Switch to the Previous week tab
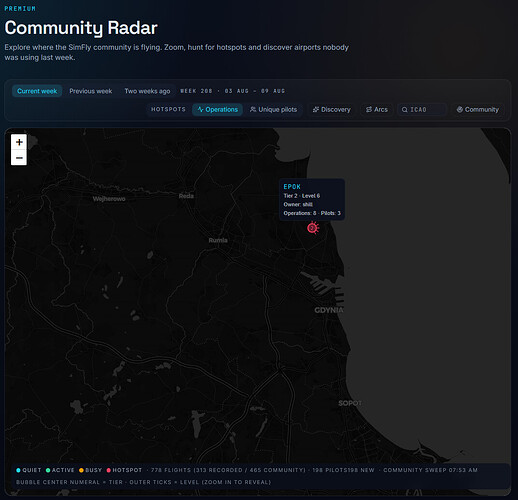Screen dimensions: 518x500 (x=91, y=91)
